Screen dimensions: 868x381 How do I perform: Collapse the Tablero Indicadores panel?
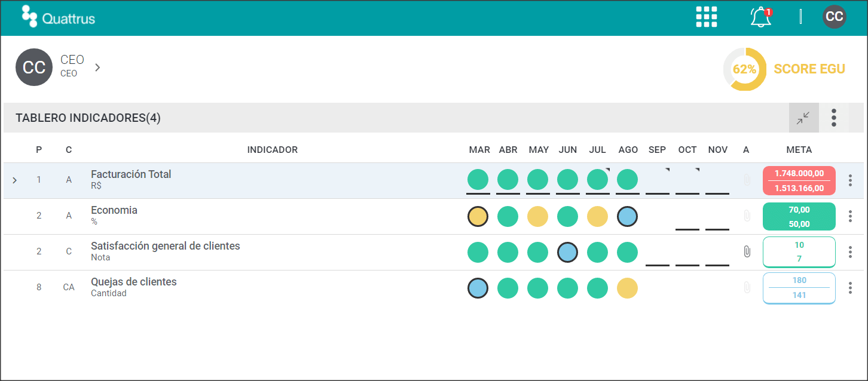click(803, 118)
